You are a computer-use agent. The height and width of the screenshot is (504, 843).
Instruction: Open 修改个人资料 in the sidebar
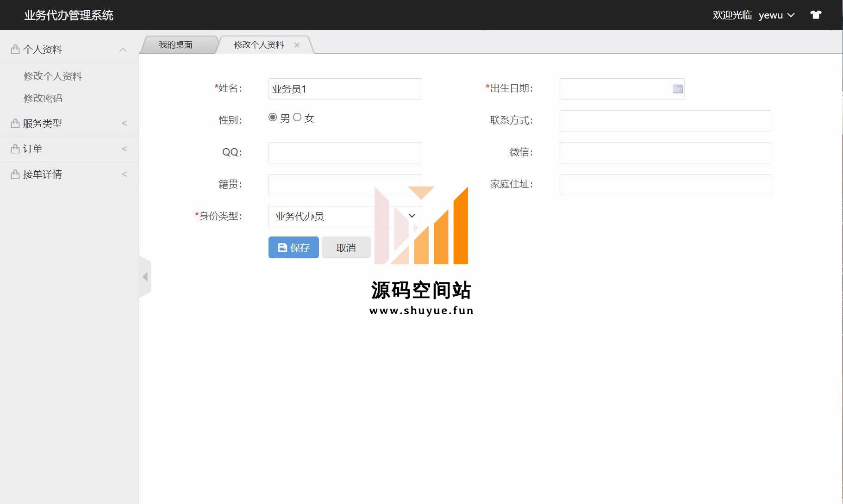point(53,76)
